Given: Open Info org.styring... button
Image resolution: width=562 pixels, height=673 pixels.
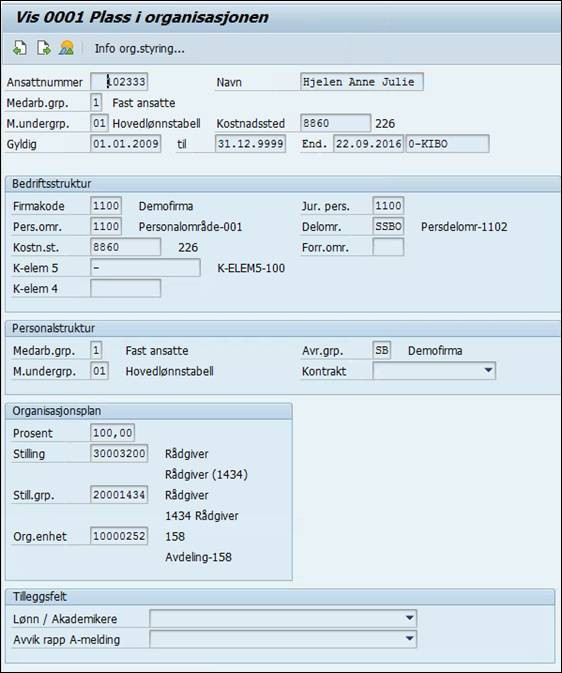Looking at the screenshot, I should [140, 49].
